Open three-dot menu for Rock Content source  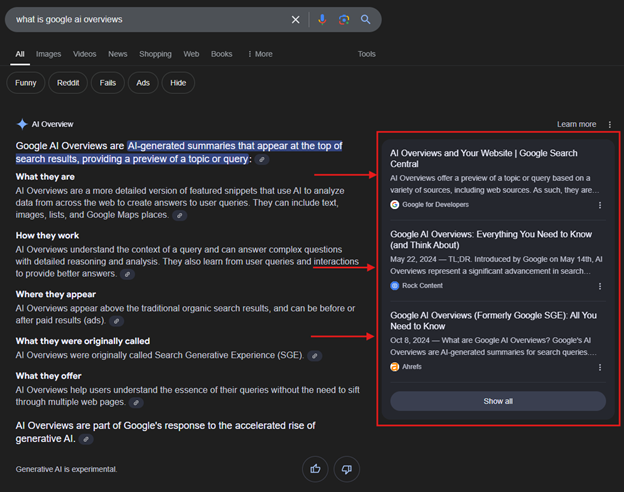tap(600, 286)
